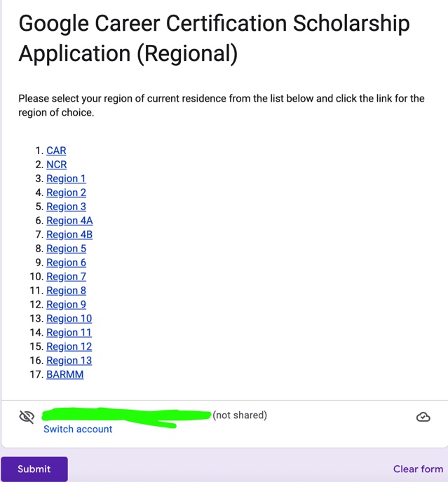Open the Region 7 link
The height and width of the screenshot is (482, 448).
(66, 276)
